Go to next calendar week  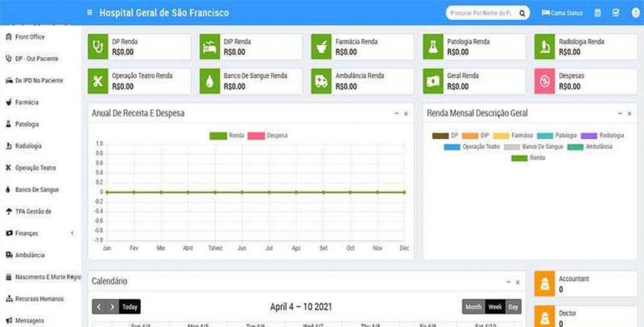112,307
